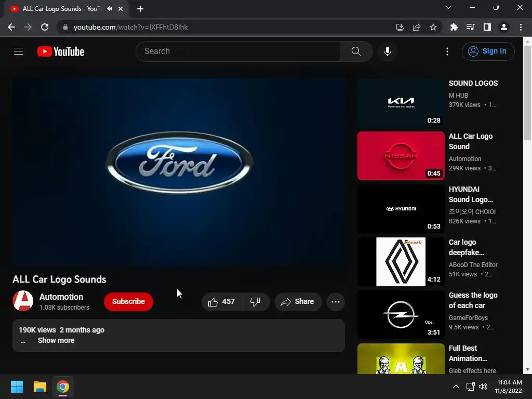This screenshot has width=532, height=399.
Task: Close the ALL Car Logo Sounds tab
Action: tap(121, 9)
